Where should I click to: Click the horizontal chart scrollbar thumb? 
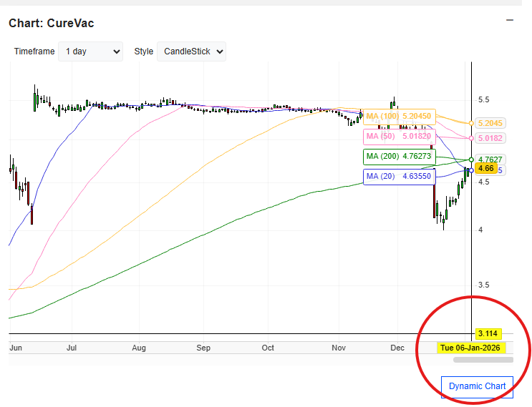pyautogui.click(x=483, y=360)
